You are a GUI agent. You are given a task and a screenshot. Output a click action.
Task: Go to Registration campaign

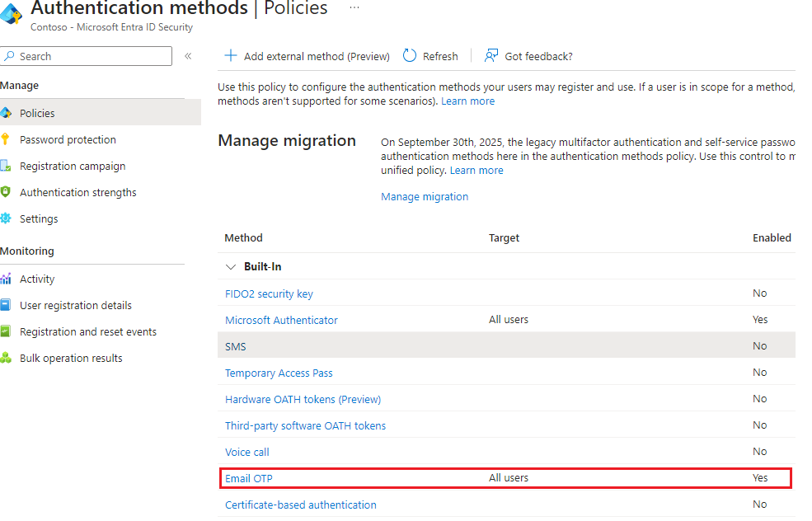coord(73,166)
